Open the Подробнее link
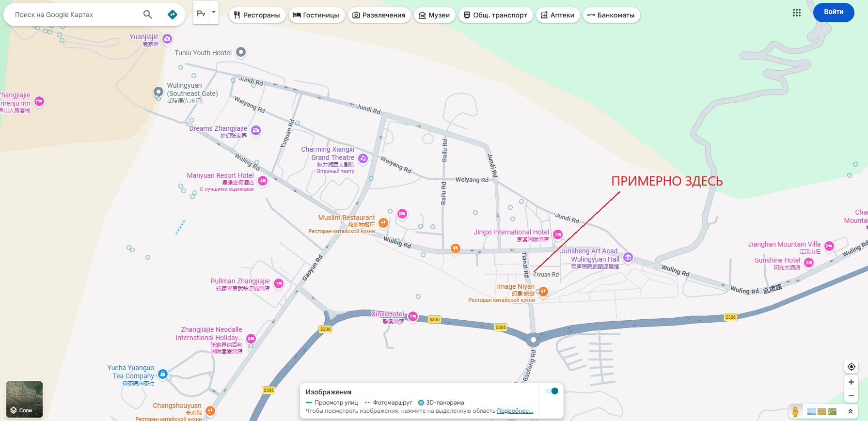Screen dimensions: 868x421 (x=515, y=411)
